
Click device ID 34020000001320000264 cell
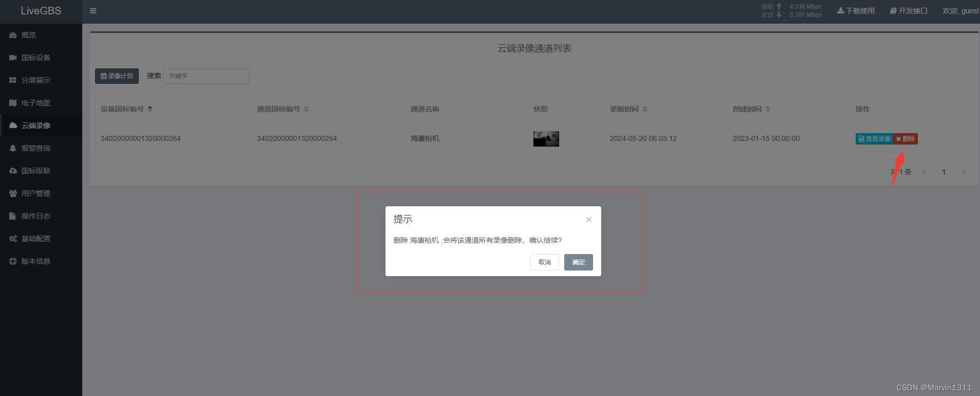coord(141,139)
